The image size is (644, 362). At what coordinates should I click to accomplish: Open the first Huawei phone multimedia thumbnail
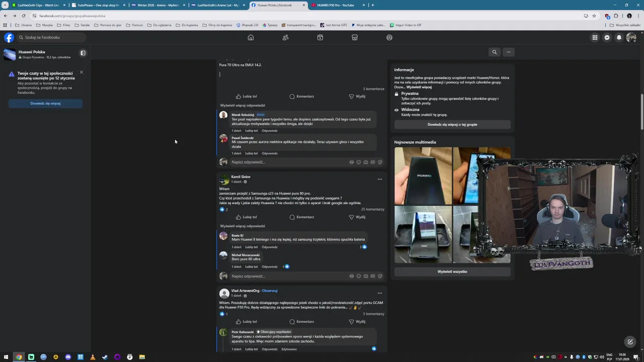click(423, 176)
